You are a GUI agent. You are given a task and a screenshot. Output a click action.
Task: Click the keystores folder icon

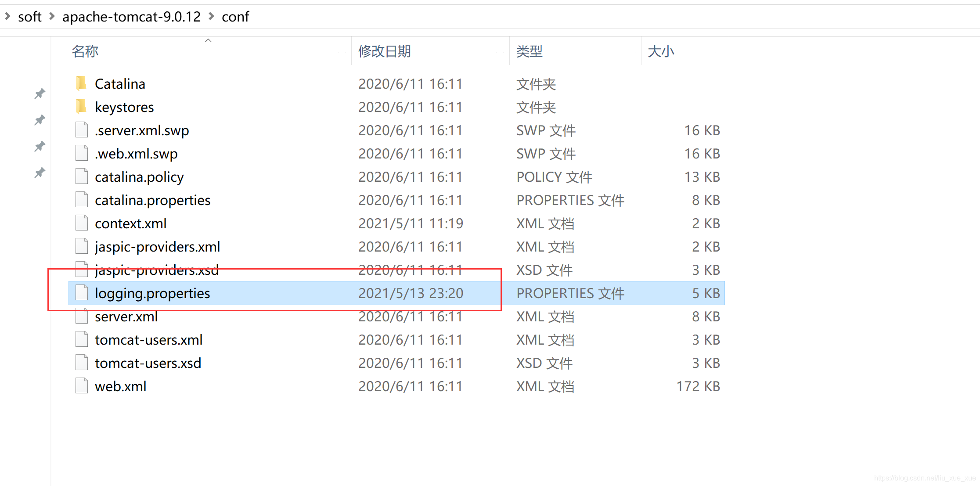tap(81, 107)
